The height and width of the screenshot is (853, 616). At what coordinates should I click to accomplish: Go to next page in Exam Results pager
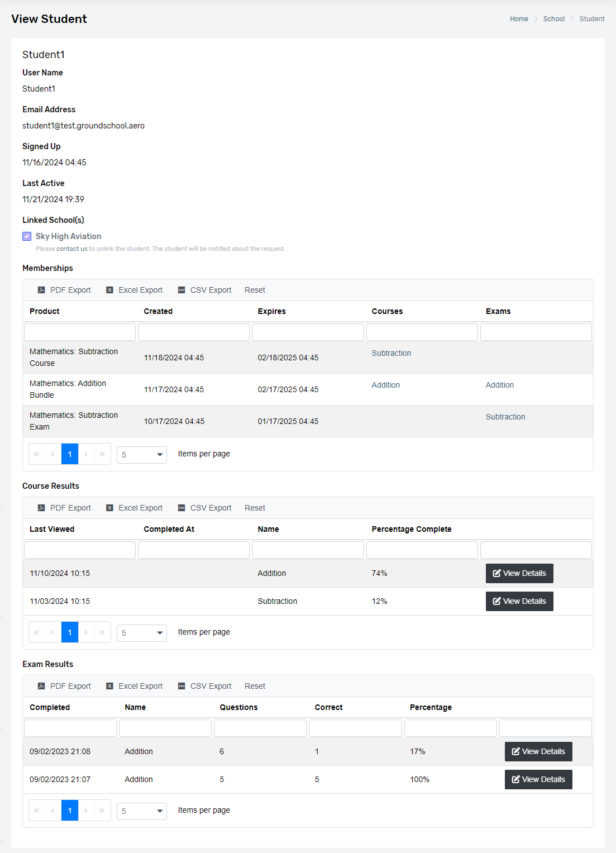86,811
